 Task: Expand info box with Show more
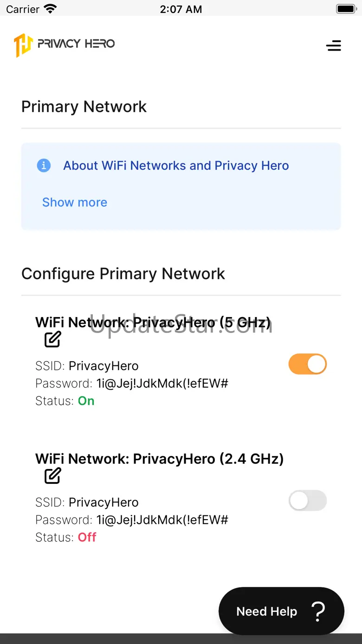click(75, 202)
